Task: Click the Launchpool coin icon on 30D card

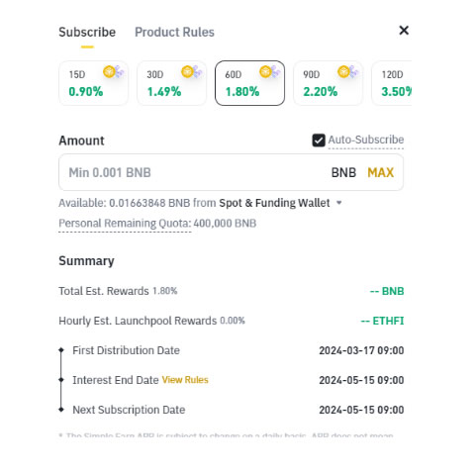Action: click(x=191, y=71)
